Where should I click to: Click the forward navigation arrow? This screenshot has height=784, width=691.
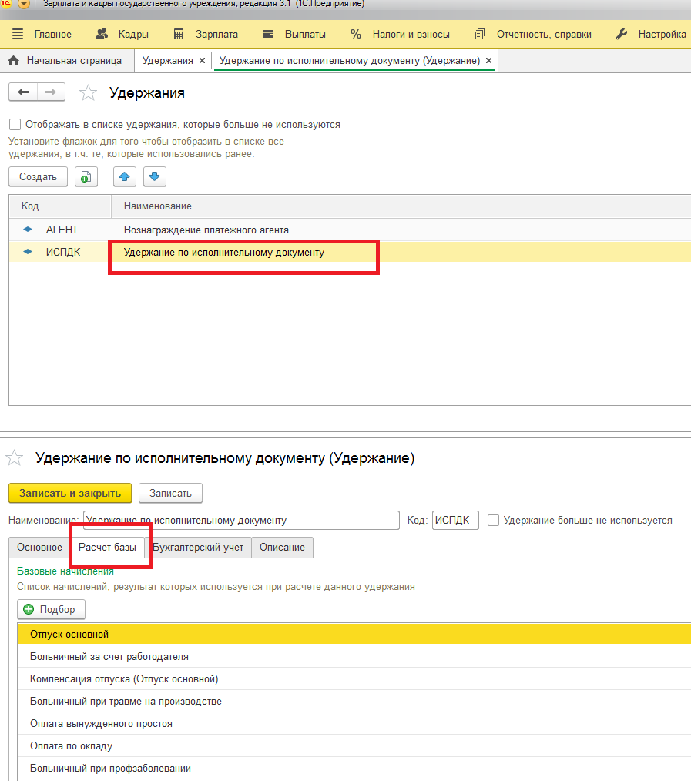point(51,92)
